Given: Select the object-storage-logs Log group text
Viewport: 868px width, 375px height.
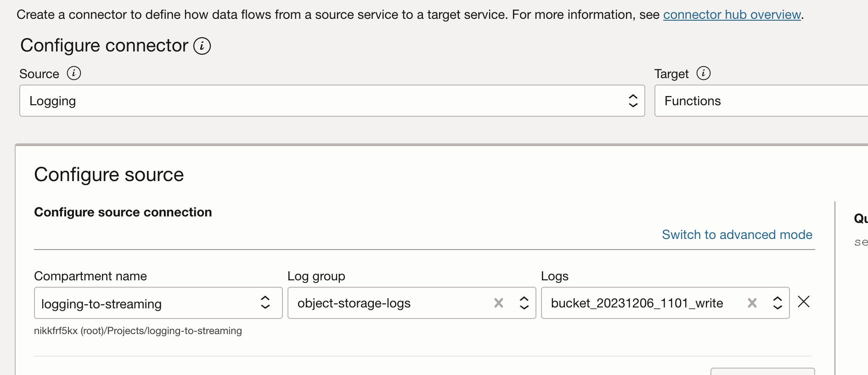Looking at the screenshot, I should pyautogui.click(x=354, y=303).
